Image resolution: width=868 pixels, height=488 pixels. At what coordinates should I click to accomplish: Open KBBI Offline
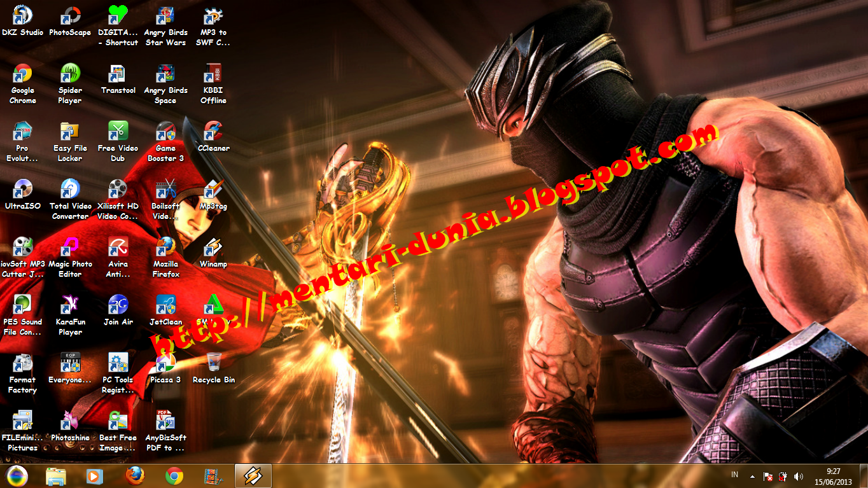pos(213,73)
